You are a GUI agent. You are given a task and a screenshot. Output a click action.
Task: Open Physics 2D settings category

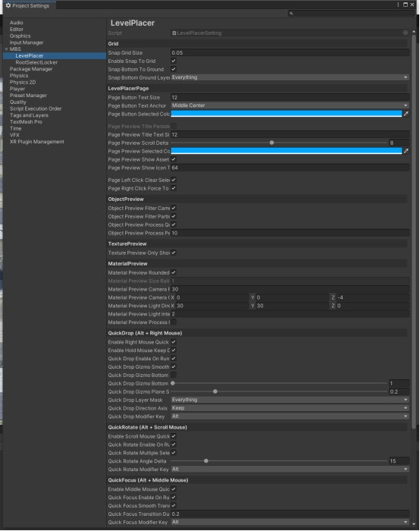click(23, 82)
